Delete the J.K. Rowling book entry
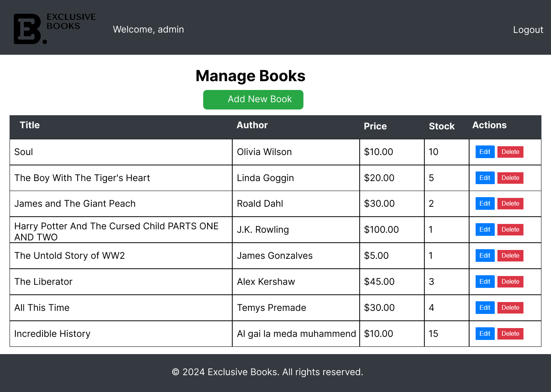The image size is (551, 392). [510, 230]
